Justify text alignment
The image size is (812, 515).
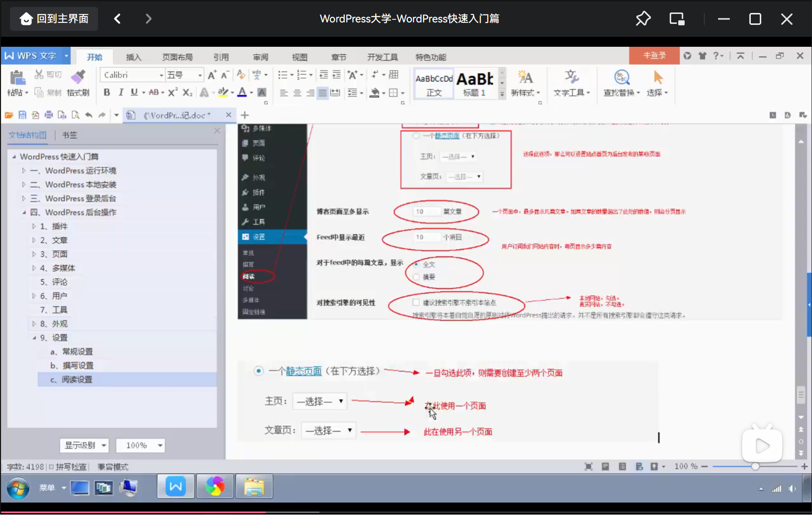323,93
